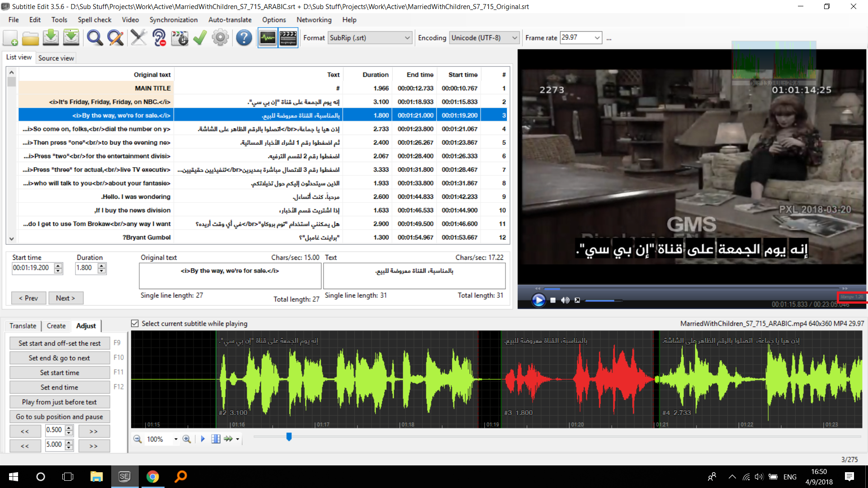Viewport: 868px width, 488px height.
Task: Open Remove text for hearing impaired tool
Action: point(159,38)
